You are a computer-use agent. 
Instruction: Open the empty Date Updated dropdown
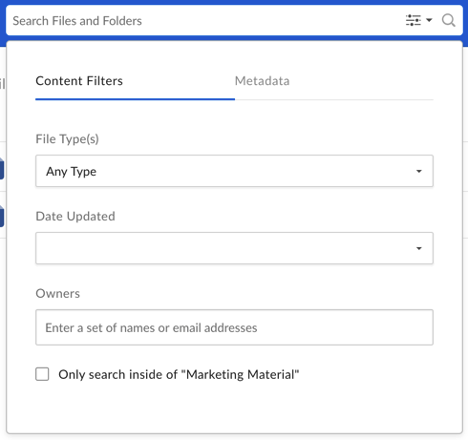point(234,248)
